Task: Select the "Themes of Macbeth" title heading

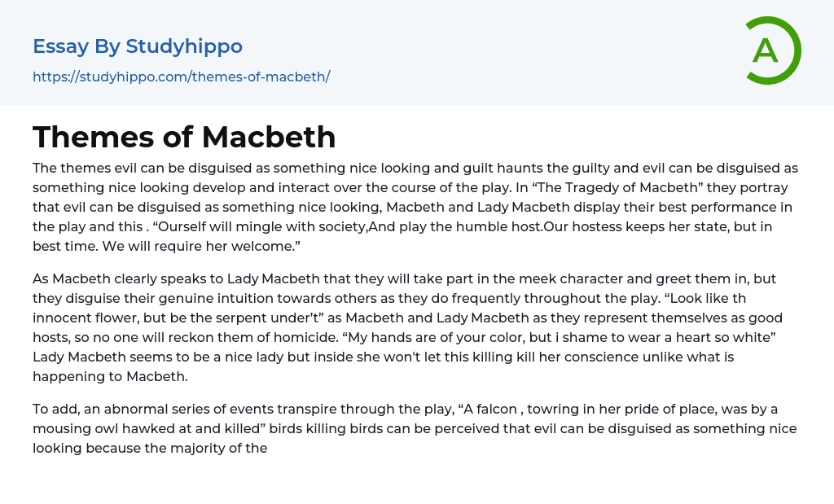Action: pyautogui.click(x=184, y=137)
